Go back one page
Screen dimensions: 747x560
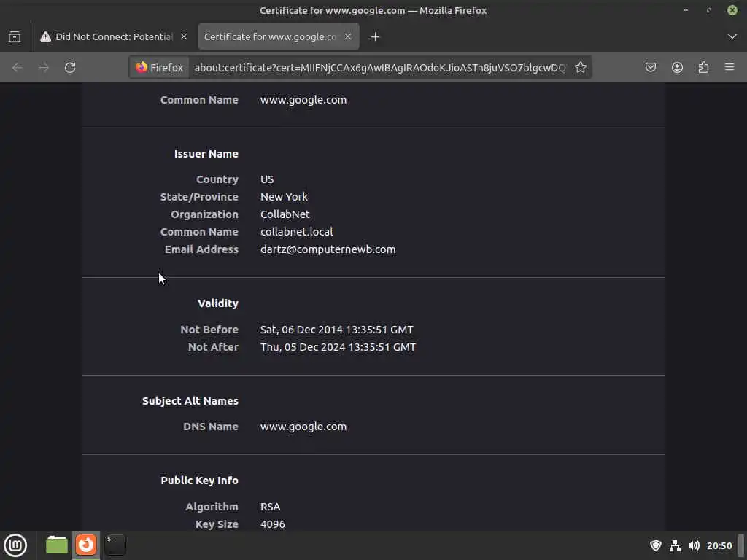pos(18,68)
